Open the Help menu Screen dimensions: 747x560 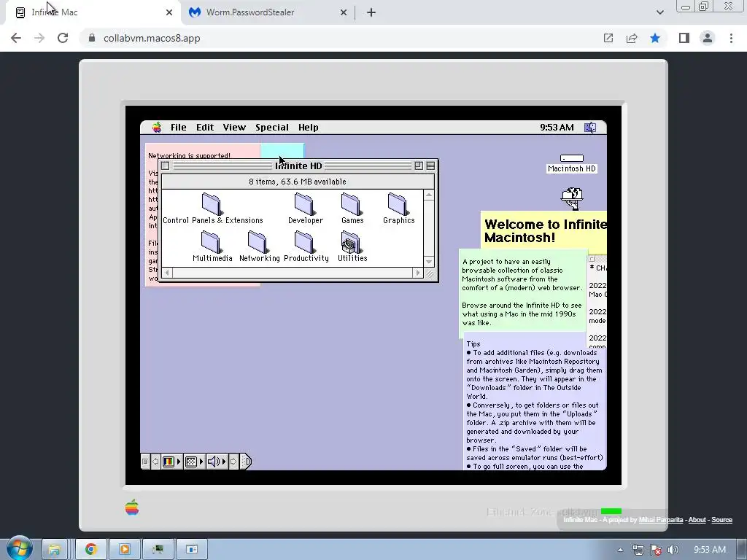(309, 127)
